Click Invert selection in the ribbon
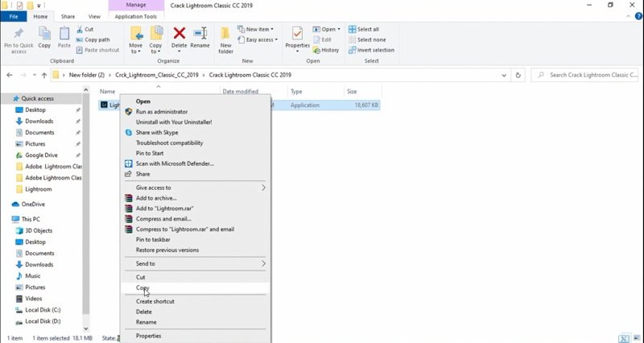This screenshot has height=343, width=644. (x=371, y=50)
